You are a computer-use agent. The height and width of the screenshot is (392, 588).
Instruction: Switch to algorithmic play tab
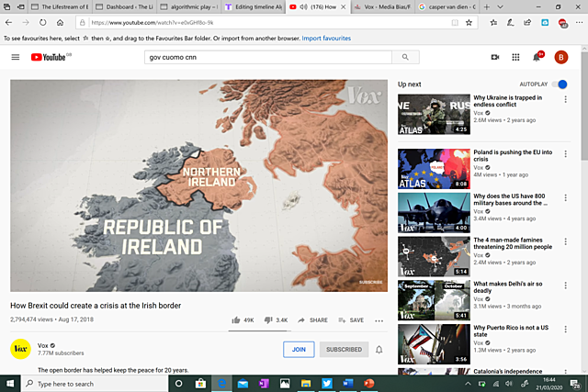(188, 6)
